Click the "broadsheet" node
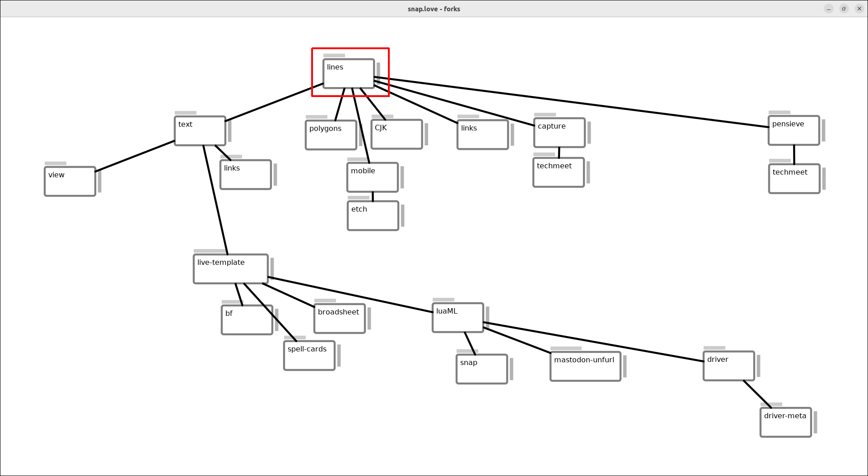The width and height of the screenshot is (868, 476). (339, 319)
